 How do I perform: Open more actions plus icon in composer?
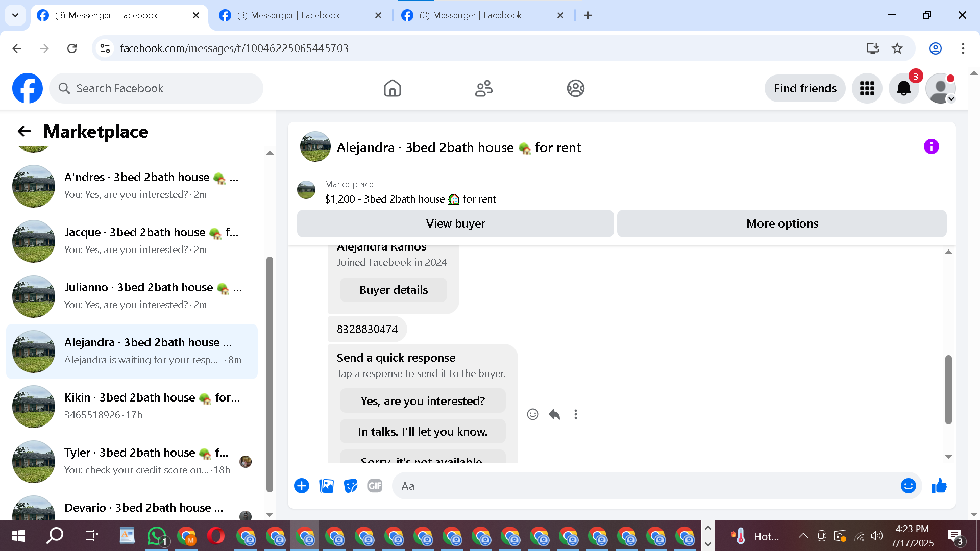point(302,486)
